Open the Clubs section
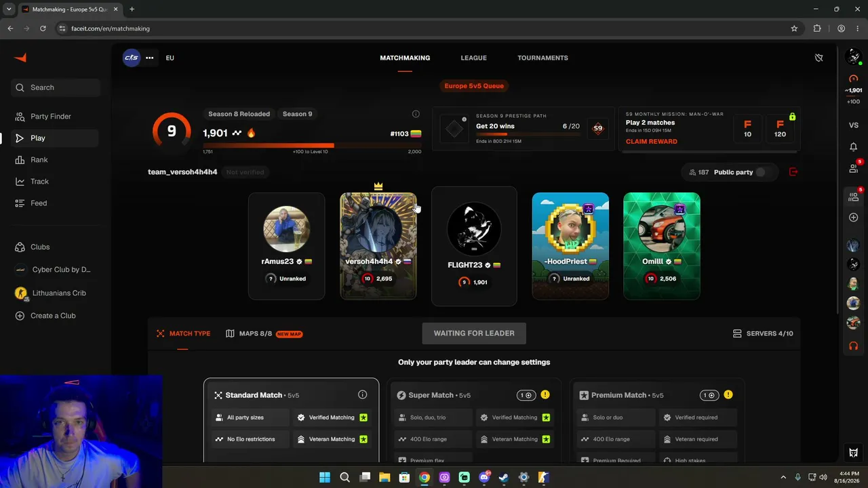Image resolution: width=868 pixels, height=488 pixels. (56, 247)
